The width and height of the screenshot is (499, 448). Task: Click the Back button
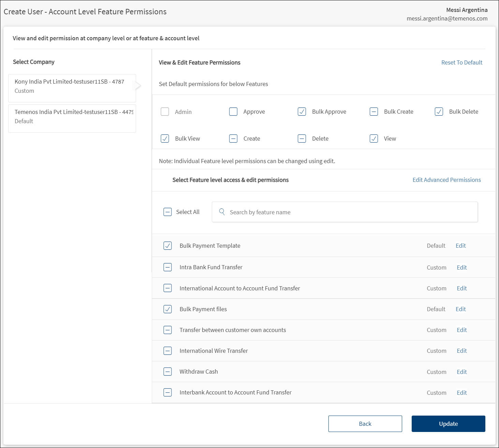pos(365,424)
